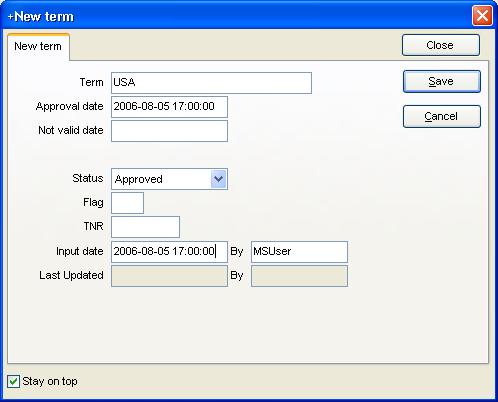
Task: Click the Status label
Action: click(x=88, y=178)
